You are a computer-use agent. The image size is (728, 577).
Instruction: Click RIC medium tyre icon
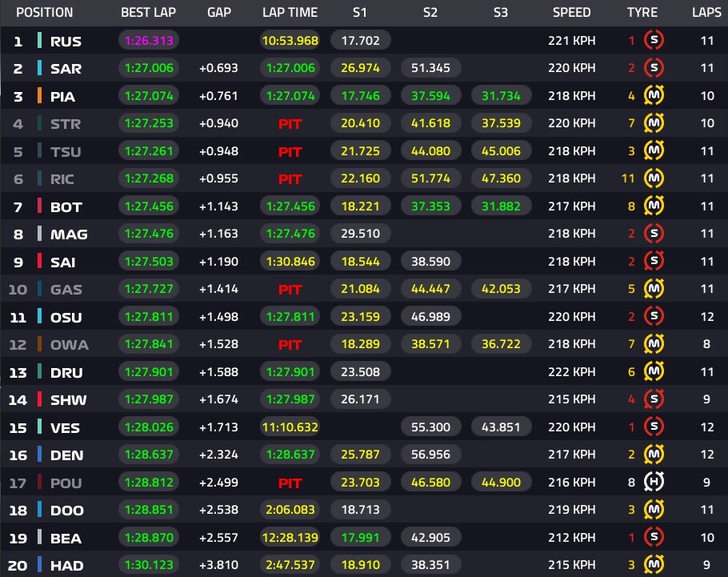(654, 178)
